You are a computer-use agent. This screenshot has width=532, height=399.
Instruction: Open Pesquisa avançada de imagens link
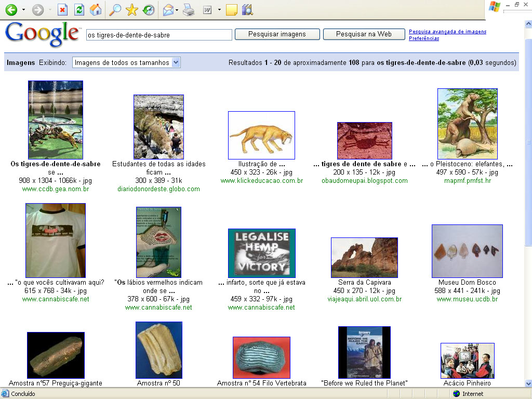click(447, 32)
